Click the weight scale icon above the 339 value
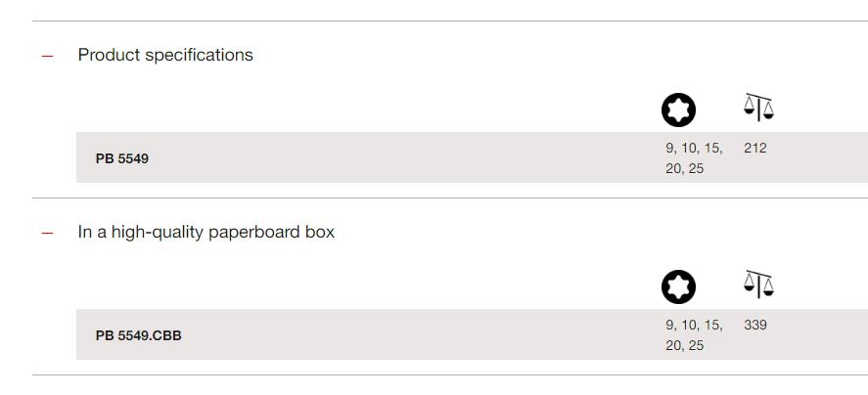 758,284
